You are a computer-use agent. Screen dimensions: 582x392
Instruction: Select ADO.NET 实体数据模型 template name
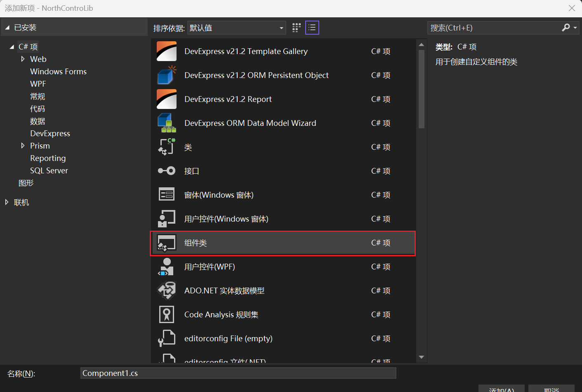pyautogui.click(x=224, y=290)
